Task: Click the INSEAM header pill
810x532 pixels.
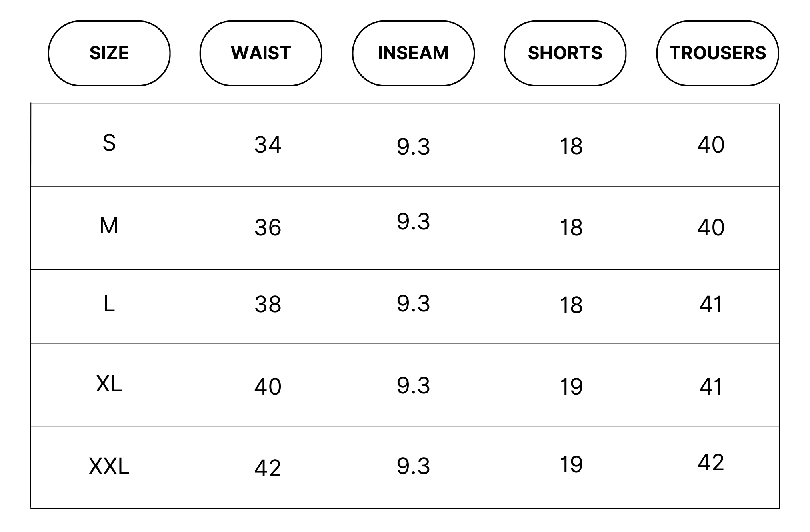Action: (x=413, y=53)
